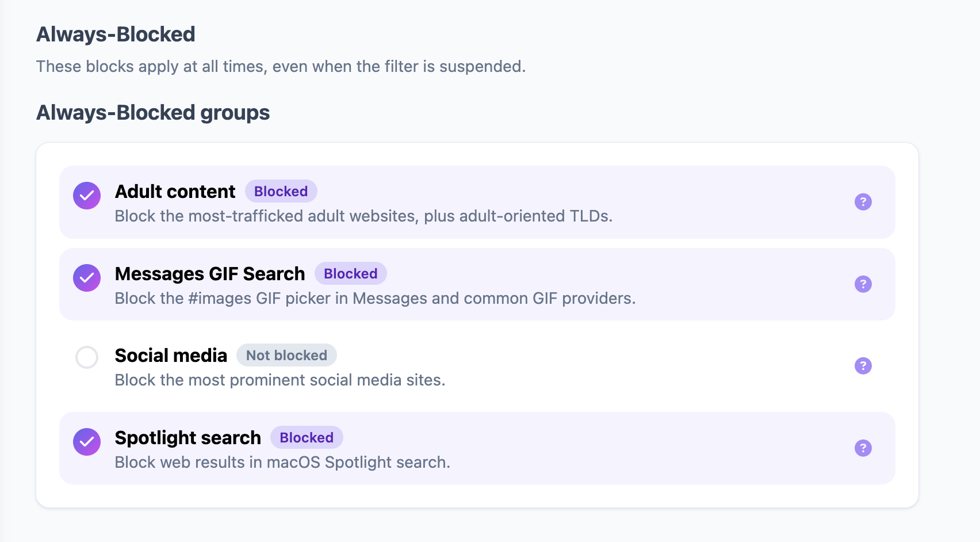Uncheck the Messages GIF Search checkbox
This screenshot has width=980, height=542.
tap(87, 278)
